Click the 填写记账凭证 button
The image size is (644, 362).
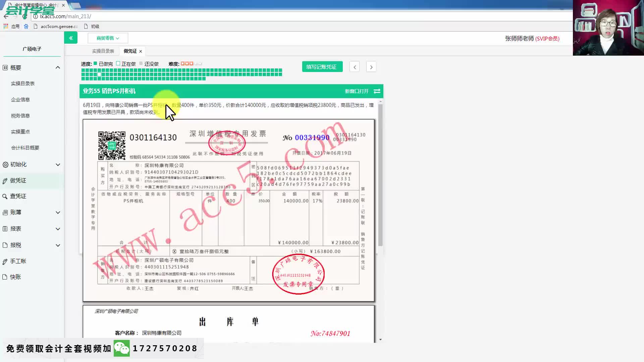click(x=322, y=67)
